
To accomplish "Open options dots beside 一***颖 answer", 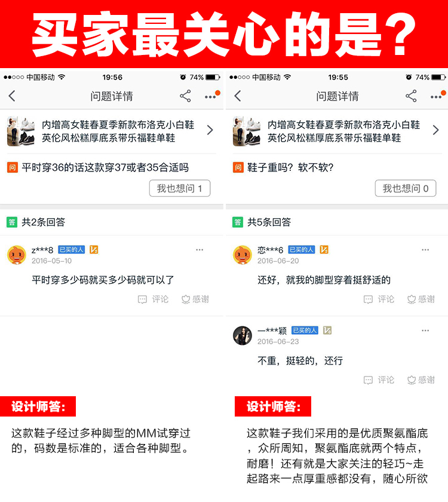I will point(425,330).
